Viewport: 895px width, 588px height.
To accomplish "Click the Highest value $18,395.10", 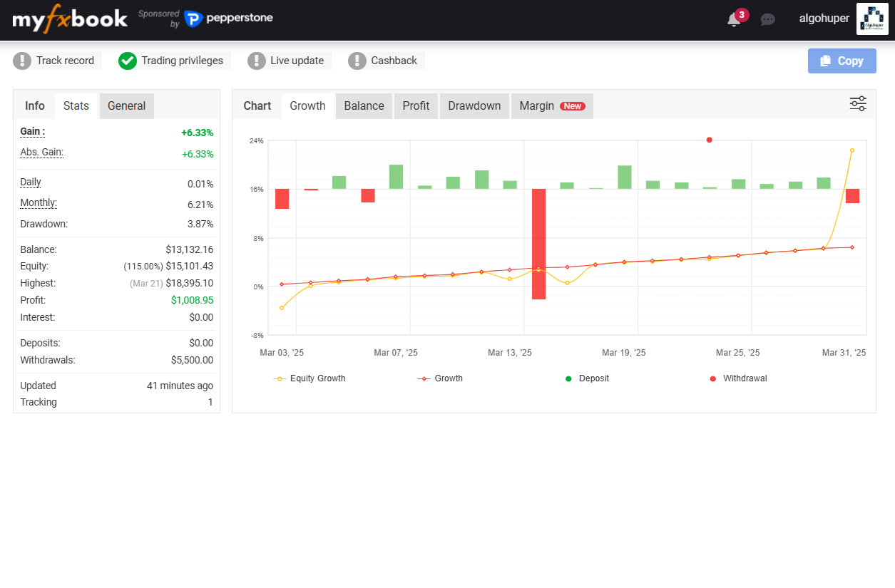I will click(x=190, y=283).
